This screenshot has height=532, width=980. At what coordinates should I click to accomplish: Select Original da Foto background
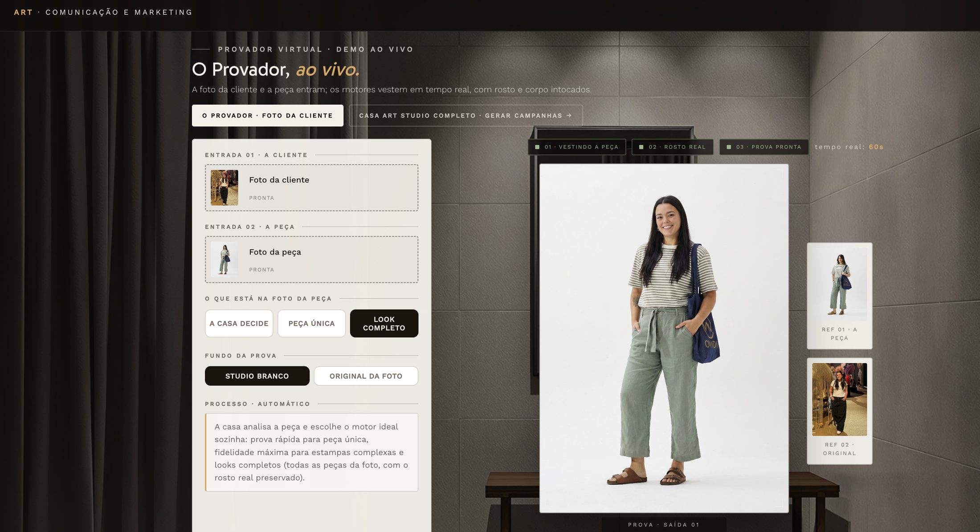click(x=366, y=376)
